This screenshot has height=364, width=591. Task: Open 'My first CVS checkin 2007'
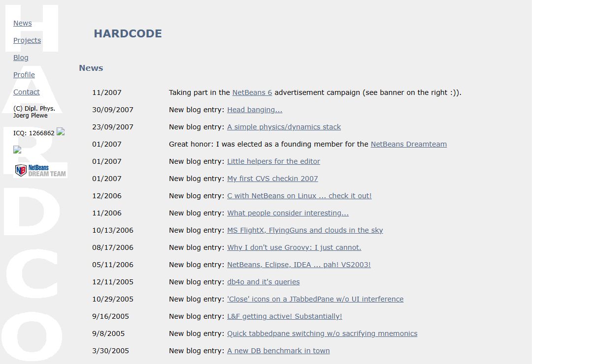point(272,179)
